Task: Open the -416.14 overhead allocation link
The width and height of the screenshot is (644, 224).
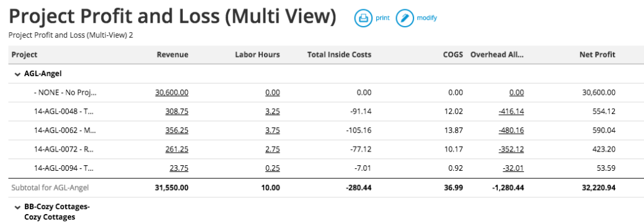Action: pos(511,111)
